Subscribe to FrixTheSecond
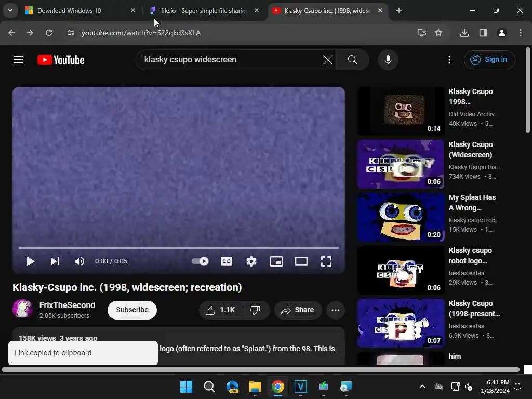The image size is (532, 399). (132, 310)
